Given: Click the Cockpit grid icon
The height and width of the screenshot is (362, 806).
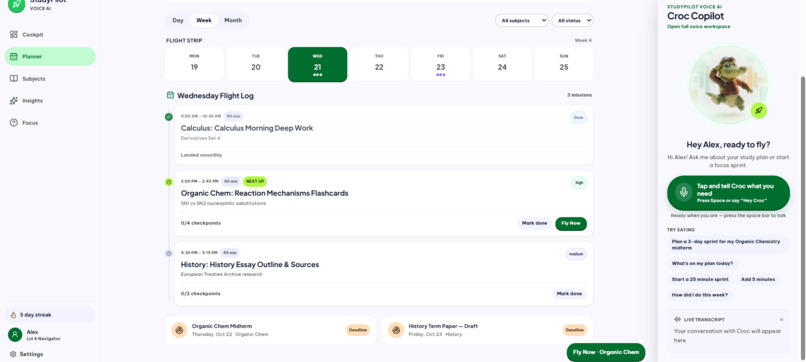Looking at the screenshot, I should [14, 34].
